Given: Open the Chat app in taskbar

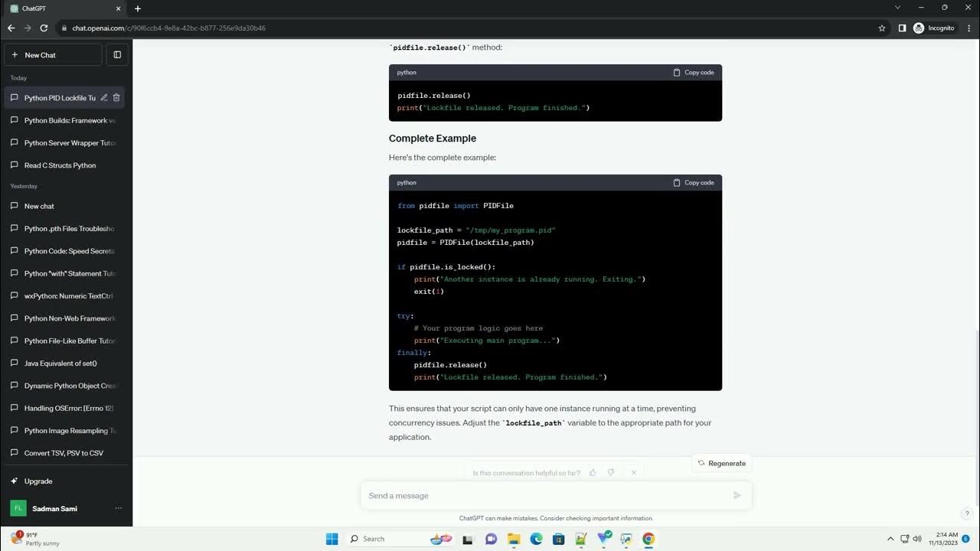Looking at the screenshot, I should tap(492, 539).
